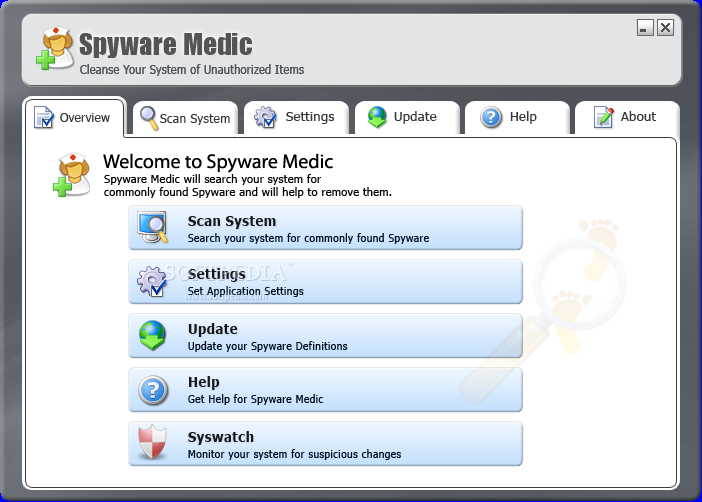Click the nurse logo beside the Spyware Medic title

pos(55,48)
